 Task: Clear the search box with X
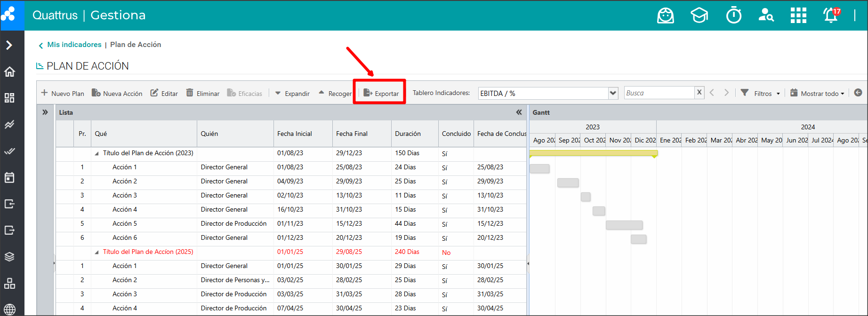click(x=699, y=93)
